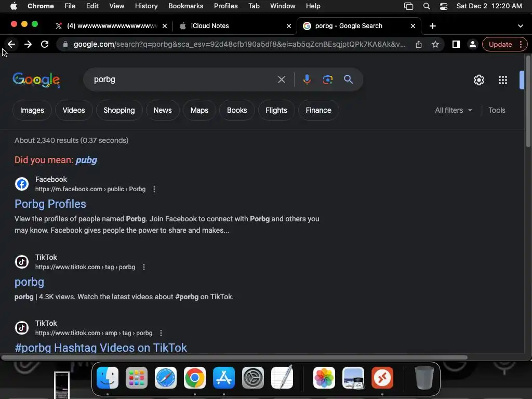Screen dimensions: 532x399
Task: Filter results by Flights
Action: pyautogui.click(x=276, y=110)
